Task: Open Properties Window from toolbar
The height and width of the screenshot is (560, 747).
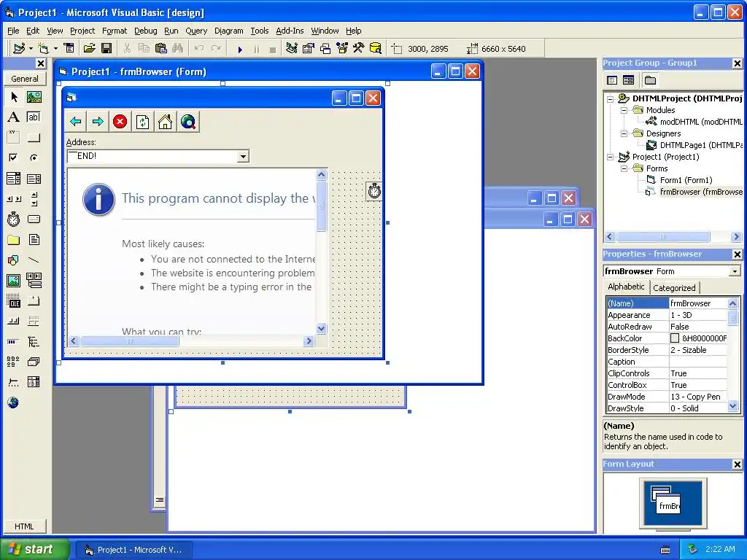Action: coord(309,49)
